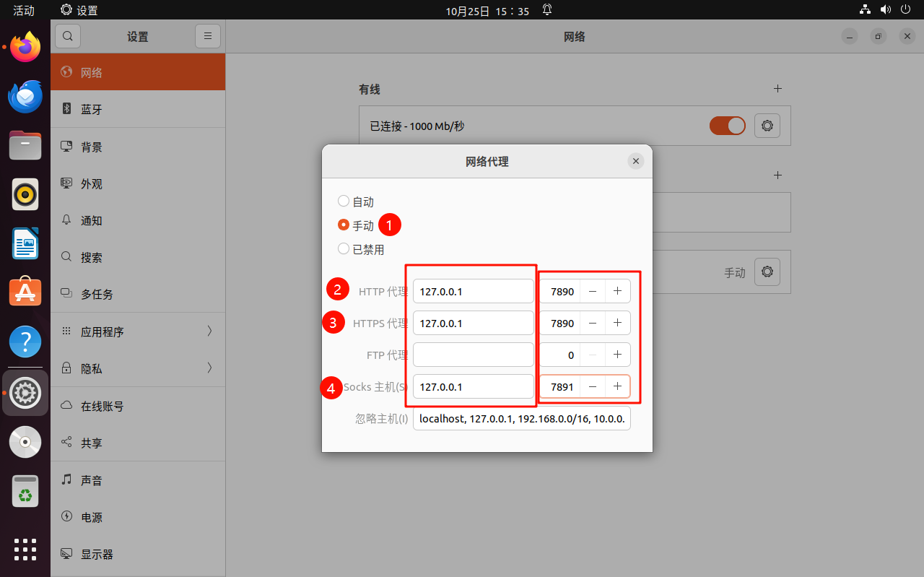Launch Firefox from the dock
Screen dimensions: 924x577
point(25,48)
